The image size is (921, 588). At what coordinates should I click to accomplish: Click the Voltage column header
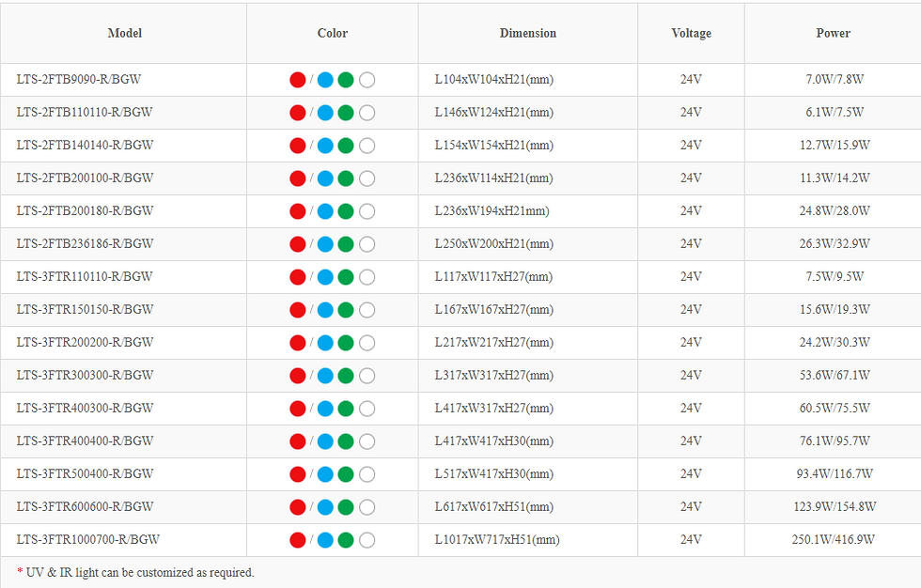point(691,34)
